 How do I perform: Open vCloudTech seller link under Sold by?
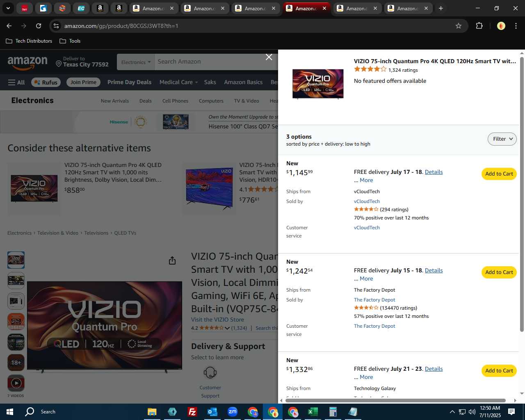[x=367, y=201]
